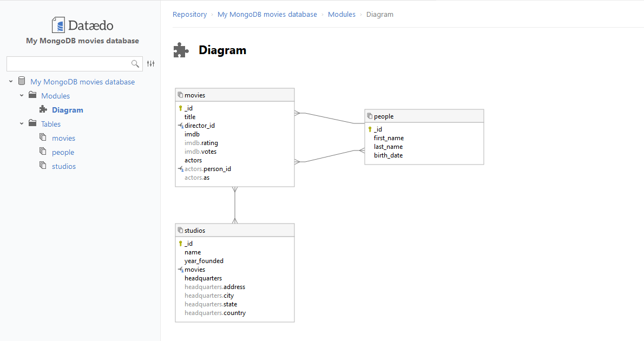Open My MongoDB movies database breadcrumb link
The height and width of the screenshot is (341, 644).
click(x=267, y=15)
